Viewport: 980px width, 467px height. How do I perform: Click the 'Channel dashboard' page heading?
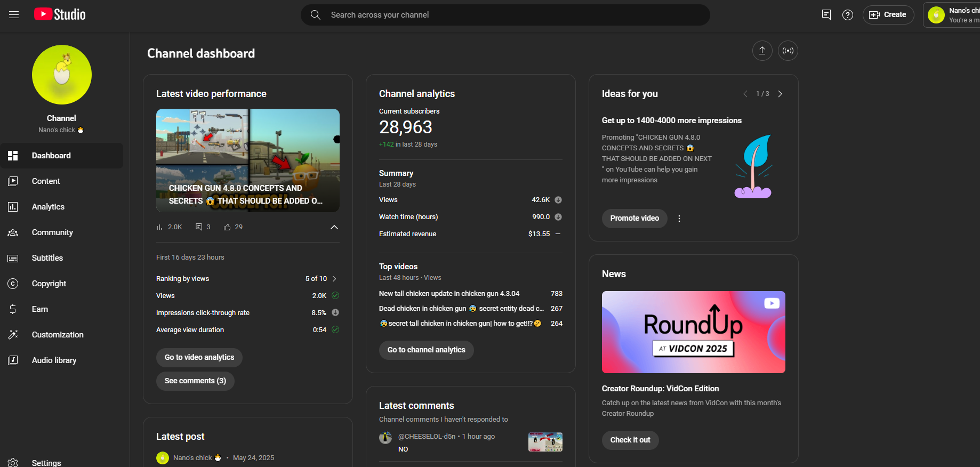201,53
